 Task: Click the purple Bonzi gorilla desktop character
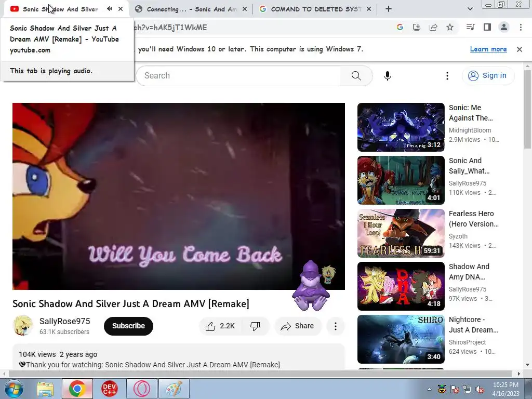coord(311,286)
